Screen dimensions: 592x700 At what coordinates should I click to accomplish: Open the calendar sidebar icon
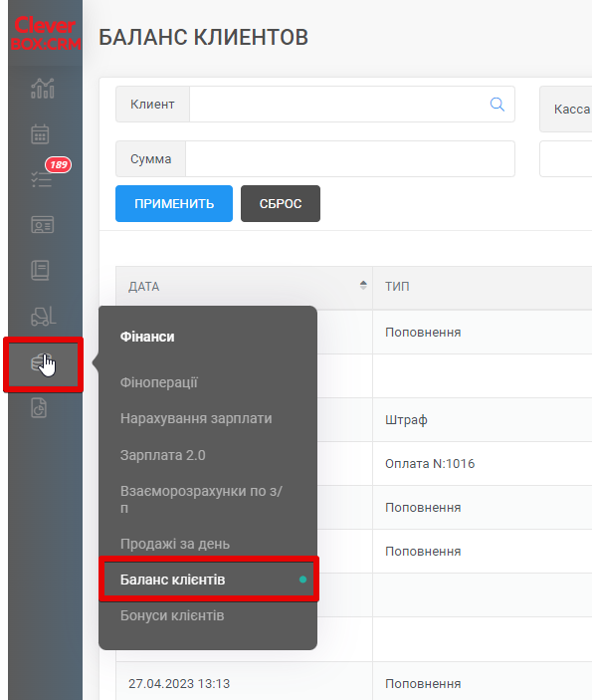(x=40, y=134)
